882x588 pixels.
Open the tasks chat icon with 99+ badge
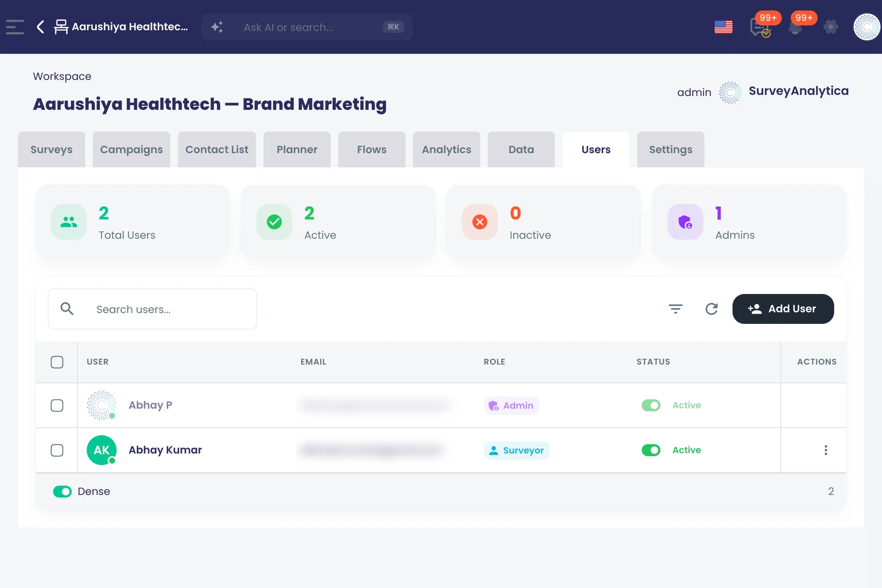pos(759,27)
